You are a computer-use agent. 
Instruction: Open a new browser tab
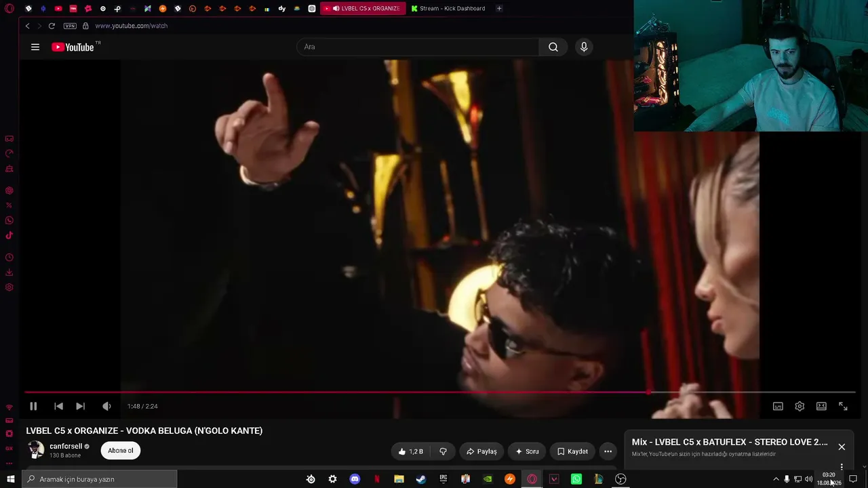499,9
